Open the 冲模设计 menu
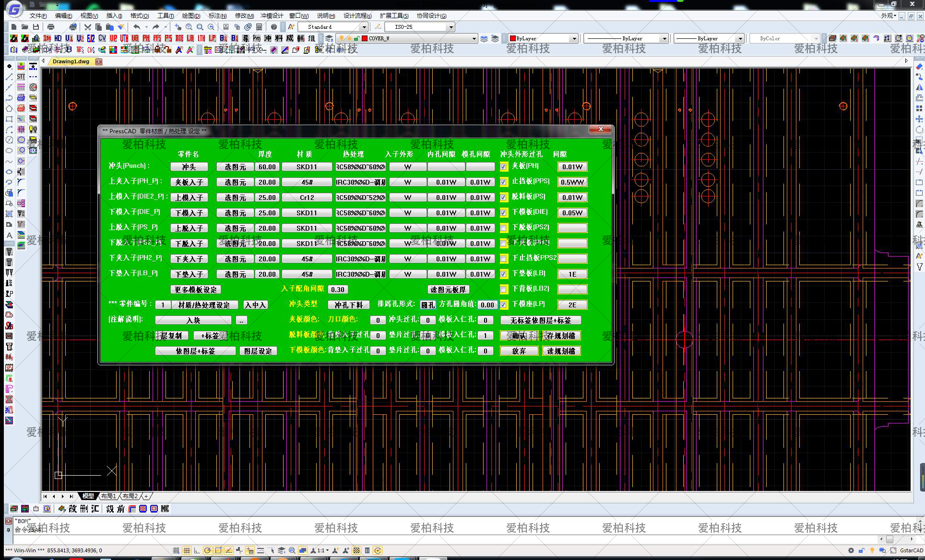 272,16
